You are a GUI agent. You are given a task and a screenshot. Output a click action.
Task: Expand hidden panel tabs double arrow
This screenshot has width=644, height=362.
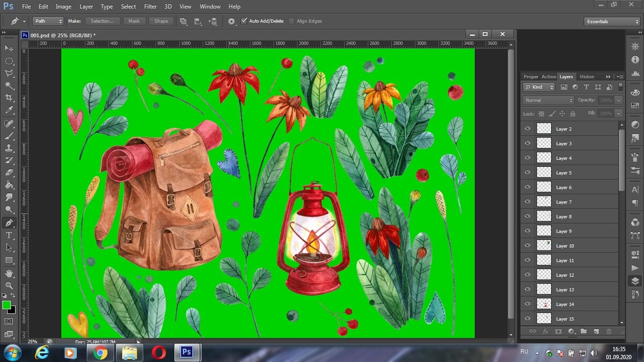click(x=608, y=77)
